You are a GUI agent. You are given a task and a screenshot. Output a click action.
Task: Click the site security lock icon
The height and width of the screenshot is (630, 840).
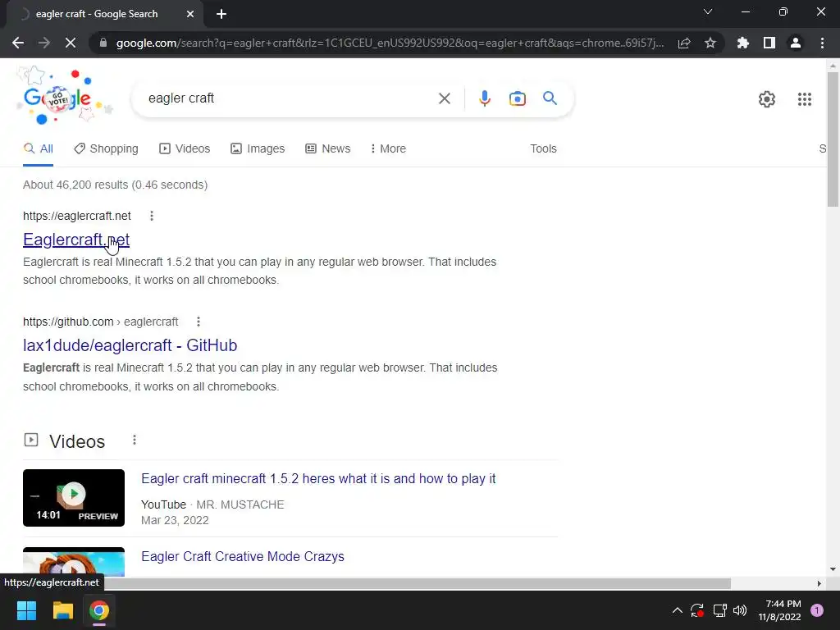103,43
